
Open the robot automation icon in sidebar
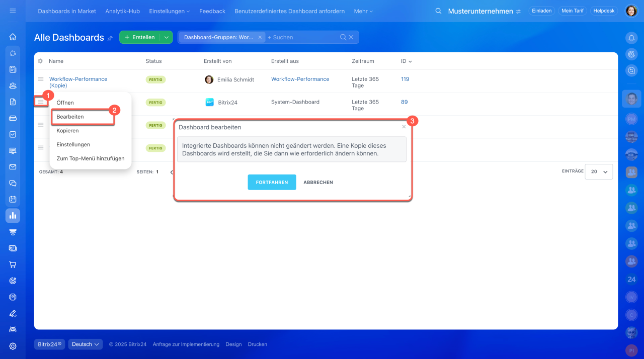pyautogui.click(x=13, y=330)
